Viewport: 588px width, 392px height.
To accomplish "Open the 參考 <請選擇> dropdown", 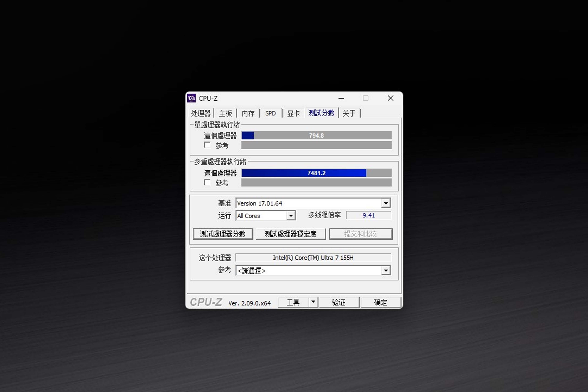I will (x=313, y=271).
